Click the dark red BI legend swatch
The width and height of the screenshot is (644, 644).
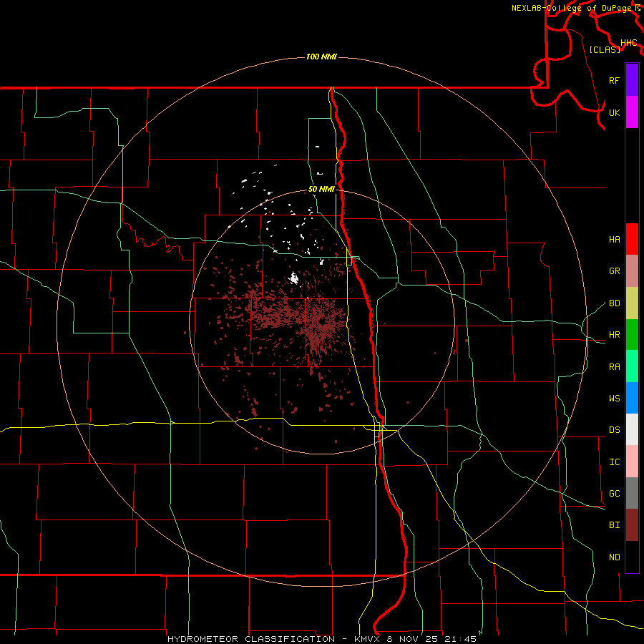click(x=632, y=525)
